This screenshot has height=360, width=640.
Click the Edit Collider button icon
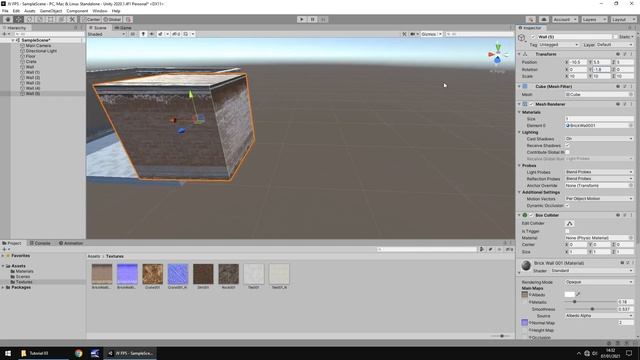click(570, 224)
